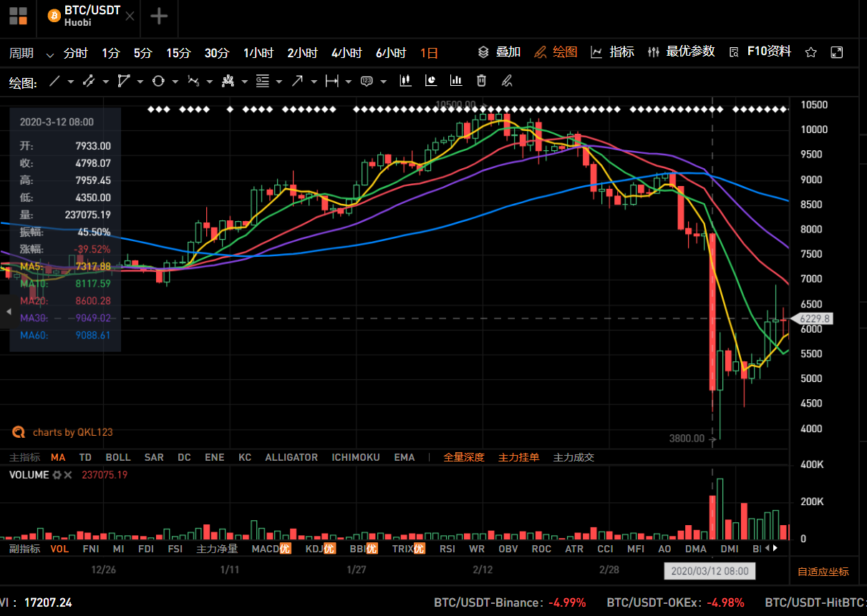867x616 pixels.
Task: Open dropdown arrow beside arrow drawing tool
Action: pos(313,82)
